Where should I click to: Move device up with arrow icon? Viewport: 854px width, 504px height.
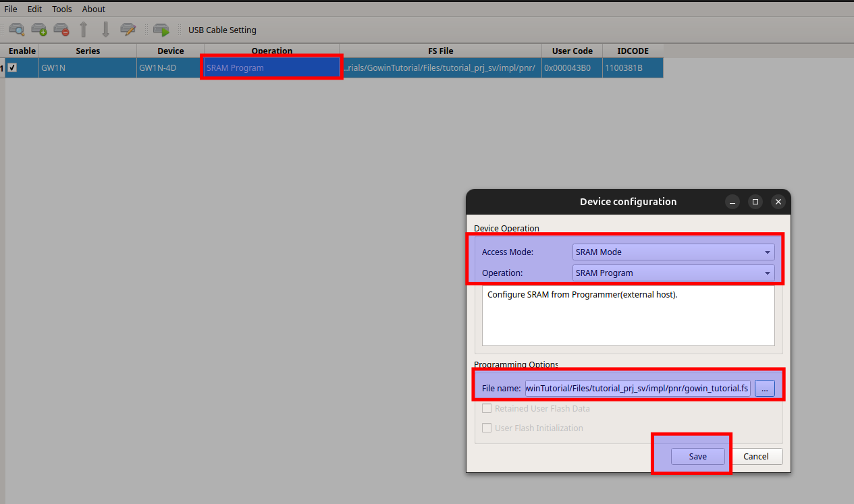pos(84,30)
